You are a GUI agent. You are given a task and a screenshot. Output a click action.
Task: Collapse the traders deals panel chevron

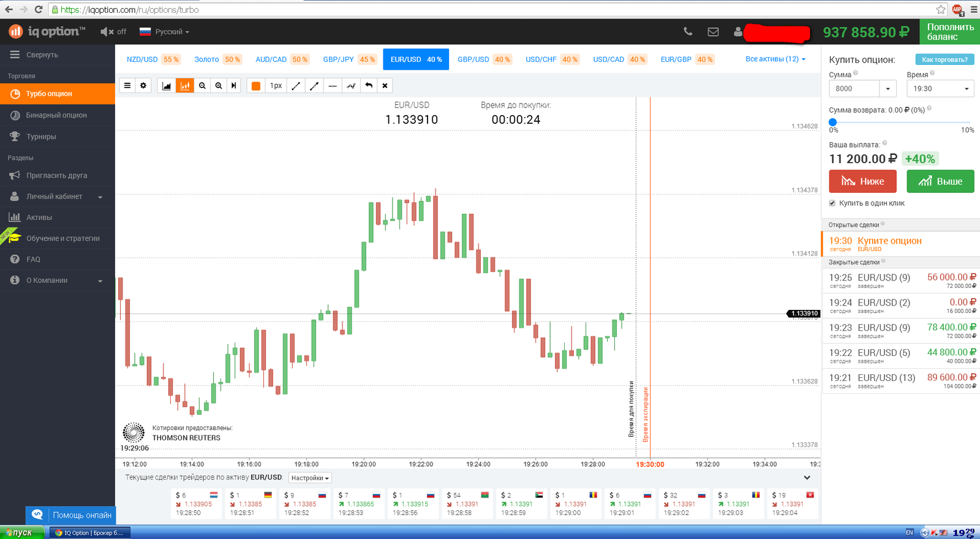click(x=807, y=478)
